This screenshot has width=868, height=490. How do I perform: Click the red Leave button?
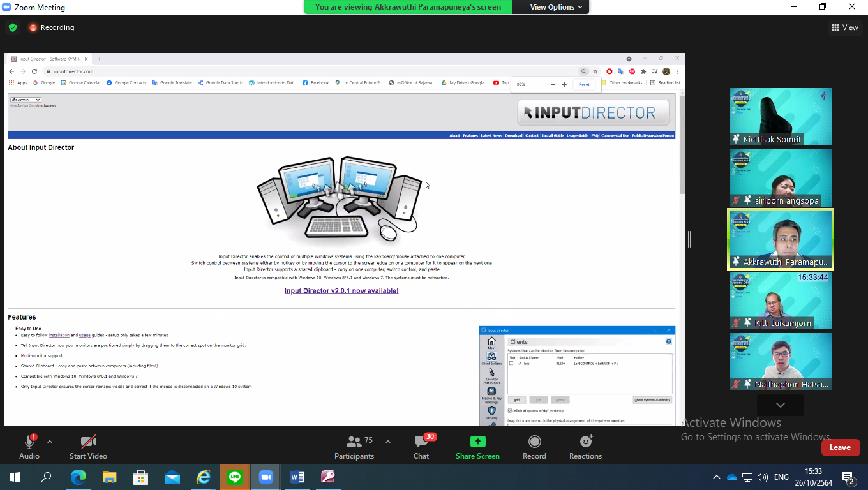[x=841, y=447]
